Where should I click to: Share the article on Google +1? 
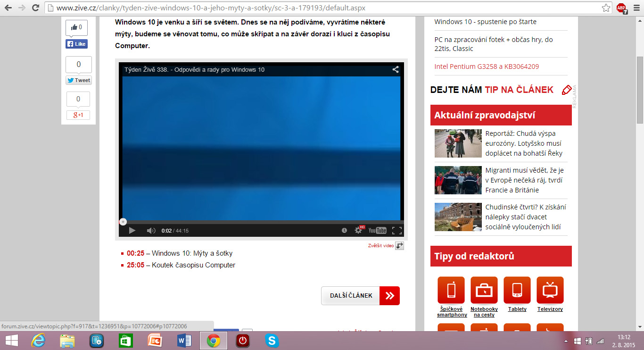coord(78,115)
